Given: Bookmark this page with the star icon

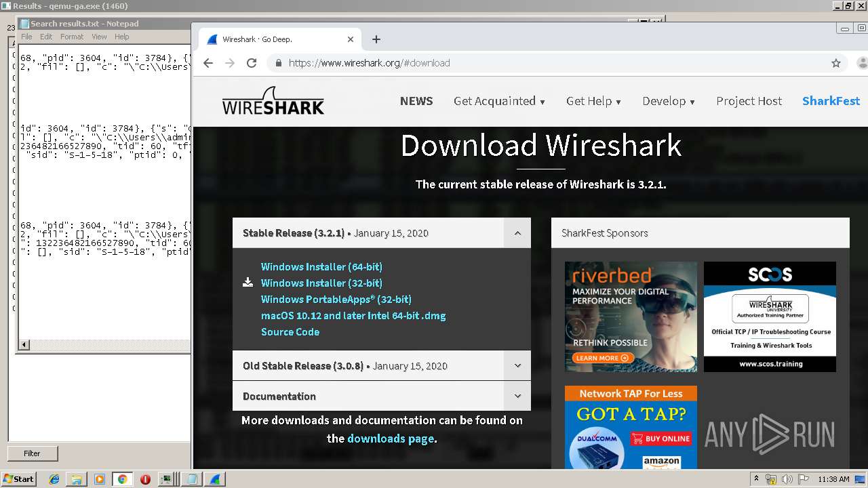Looking at the screenshot, I should coord(836,63).
